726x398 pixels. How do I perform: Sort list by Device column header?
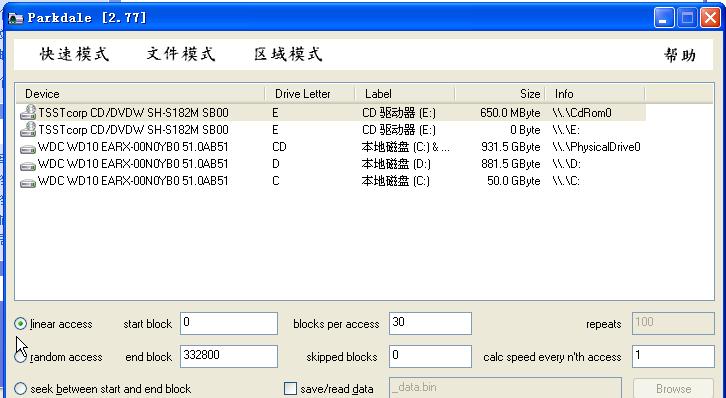coord(140,94)
